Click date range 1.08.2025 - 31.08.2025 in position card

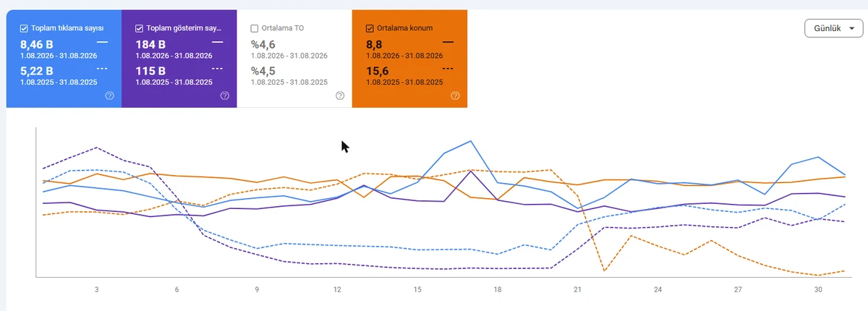point(404,82)
